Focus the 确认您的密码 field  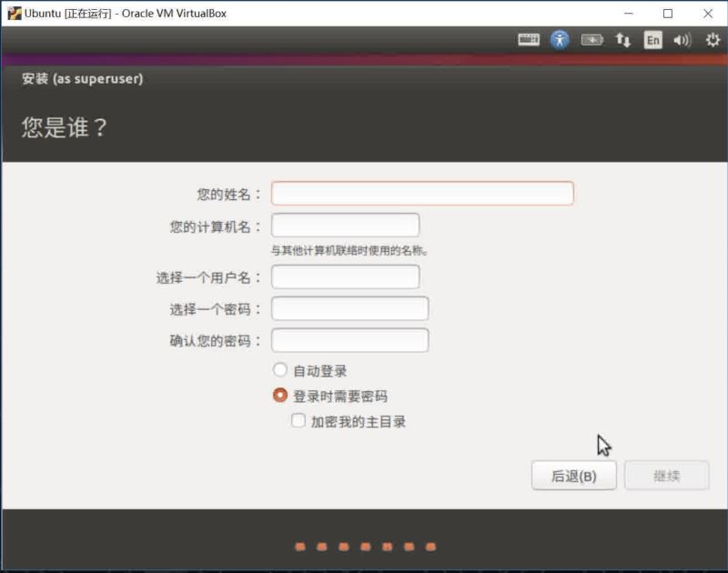(x=349, y=341)
